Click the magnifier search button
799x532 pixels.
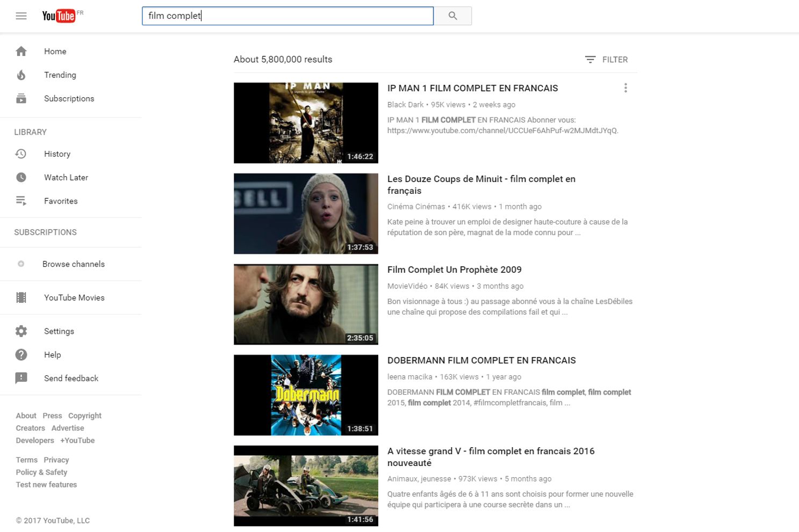point(453,16)
